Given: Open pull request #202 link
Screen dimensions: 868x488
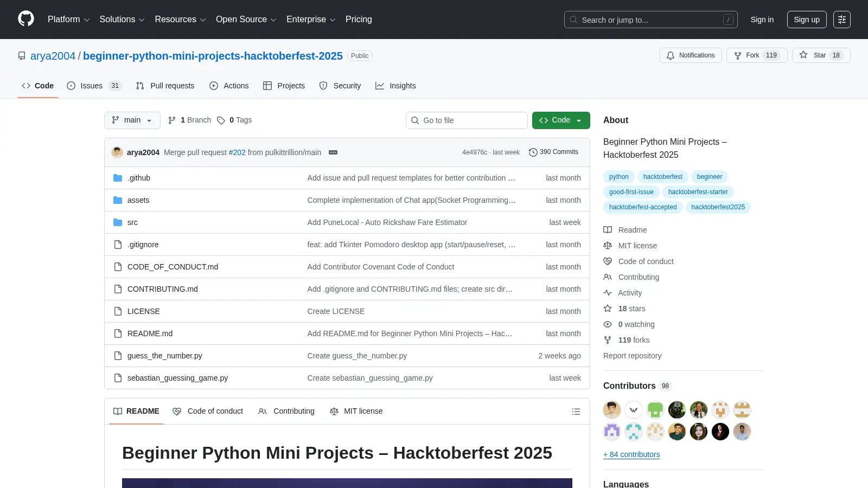Looking at the screenshot, I should coord(237,152).
